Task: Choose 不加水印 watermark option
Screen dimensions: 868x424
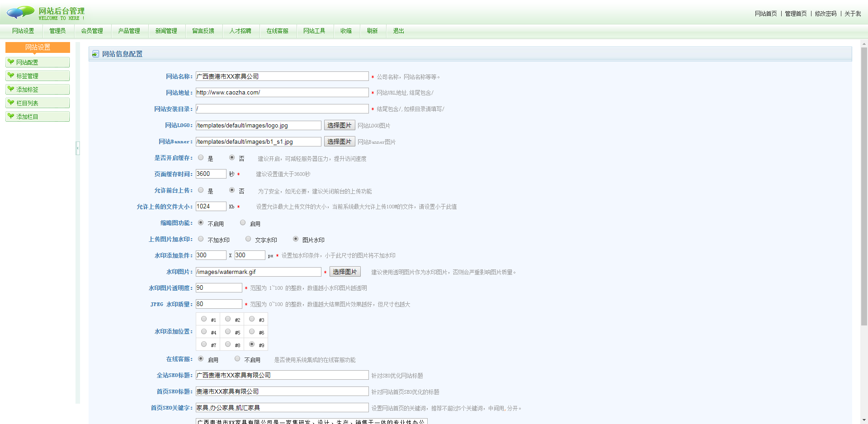Action: pyautogui.click(x=201, y=239)
